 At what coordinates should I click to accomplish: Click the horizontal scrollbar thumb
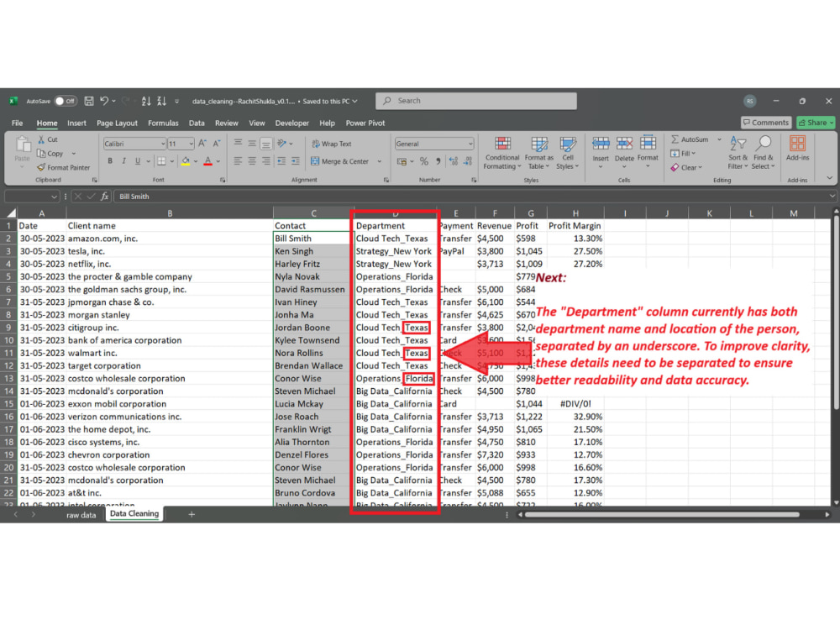click(662, 515)
